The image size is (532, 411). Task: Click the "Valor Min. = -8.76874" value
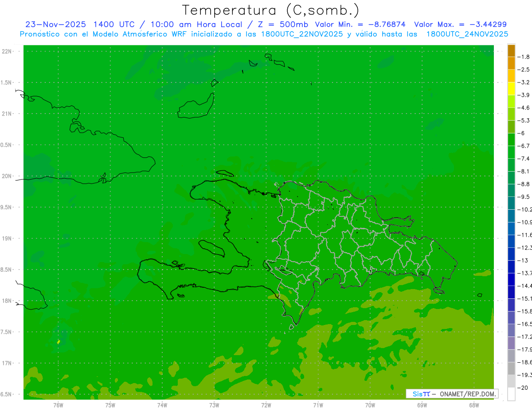point(360,24)
